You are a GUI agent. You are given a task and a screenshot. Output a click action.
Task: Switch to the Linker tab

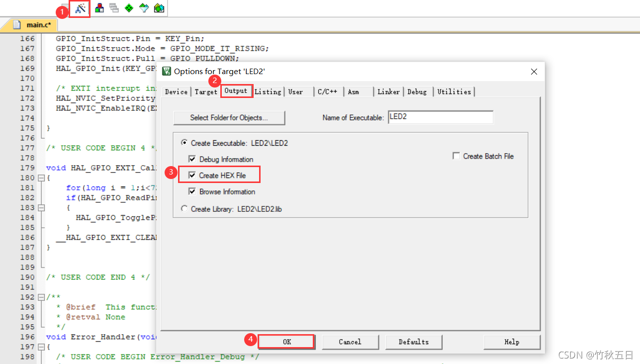point(388,92)
